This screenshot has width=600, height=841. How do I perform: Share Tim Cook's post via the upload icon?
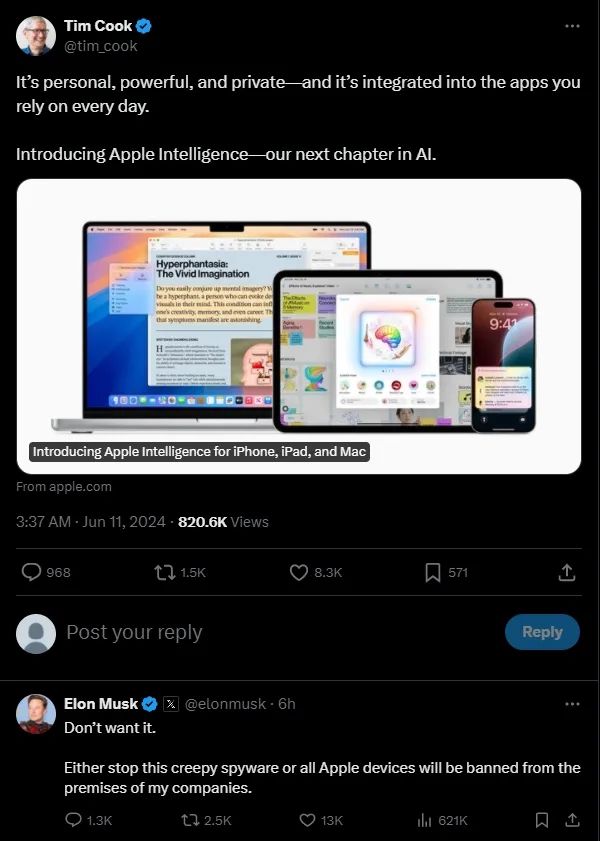coord(567,572)
